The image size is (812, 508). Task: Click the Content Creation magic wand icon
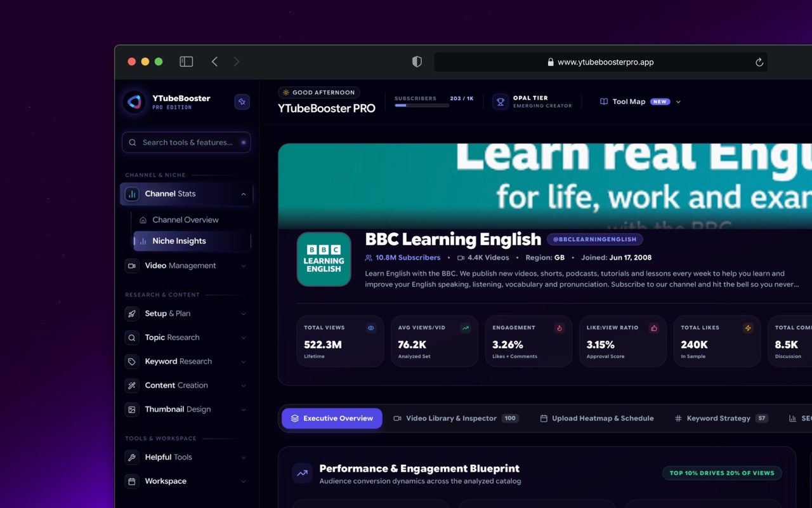point(132,385)
